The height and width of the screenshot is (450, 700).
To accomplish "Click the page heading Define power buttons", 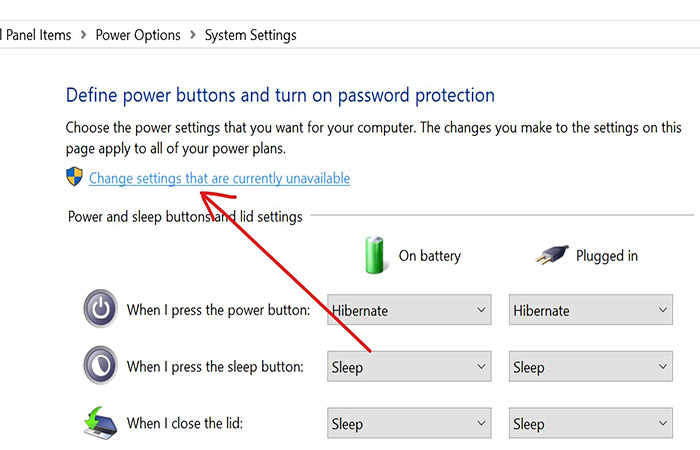I will tap(280, 95).
